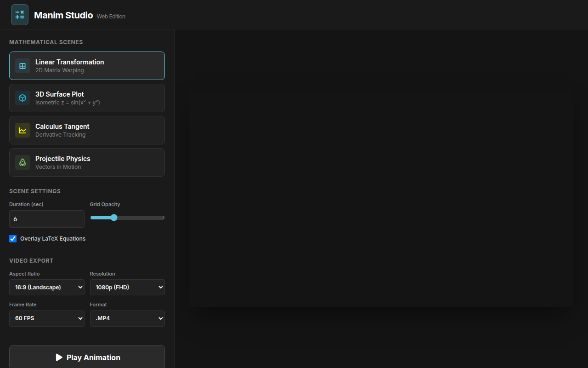This screenshot has width=588, height=368.
Task: Open the Aspect Ratio dropdown
Action: coord(47,287)
